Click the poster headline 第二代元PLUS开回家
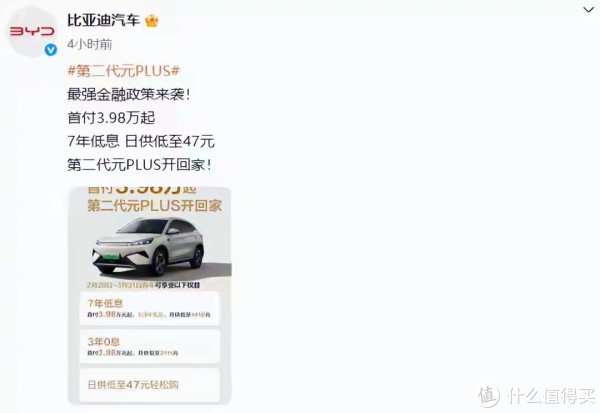600x413 pixels. 155,206
